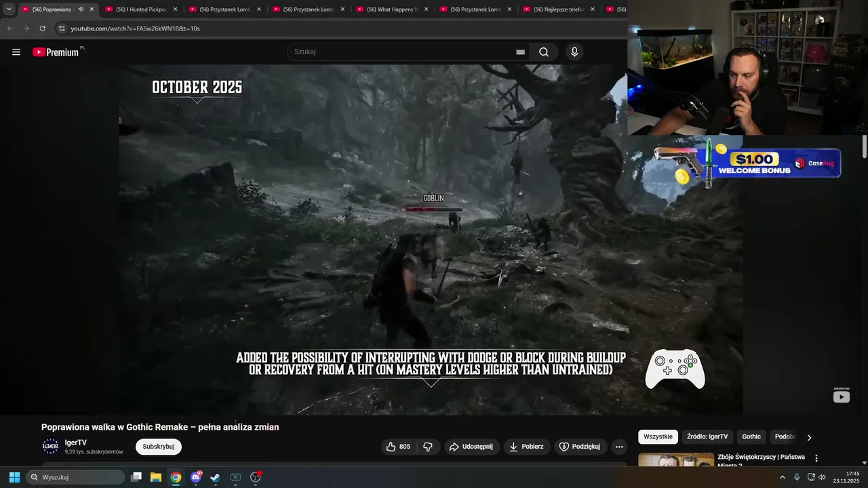Go back in Chrome navigation
868x488 pixels.
[x=9, y=28]
